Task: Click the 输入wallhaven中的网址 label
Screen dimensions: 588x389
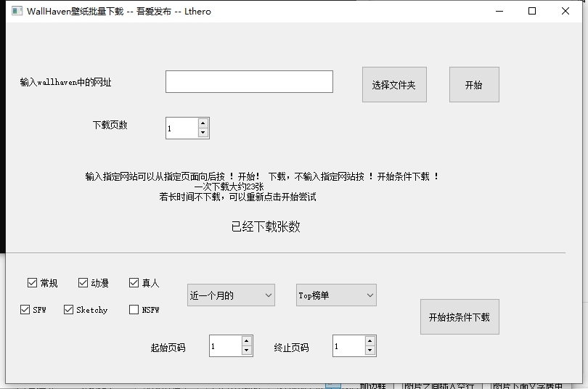Action: (x=65, y=82)
